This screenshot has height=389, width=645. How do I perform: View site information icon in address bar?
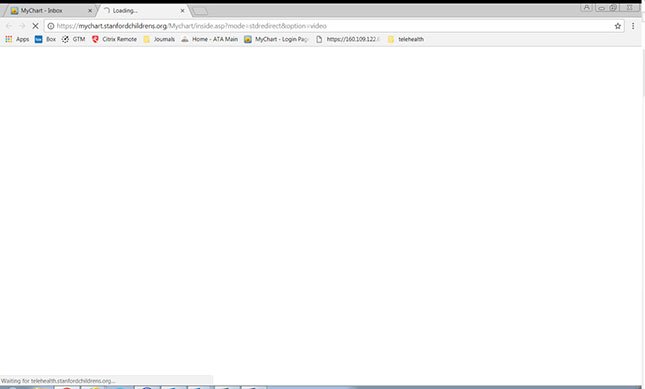tap(51, 26)
